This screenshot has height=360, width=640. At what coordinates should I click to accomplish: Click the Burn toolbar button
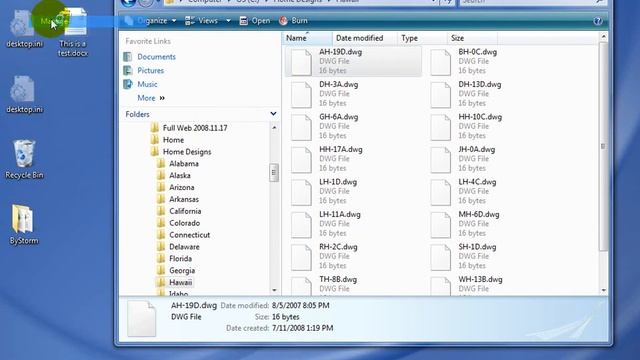(x=293, y=20)
